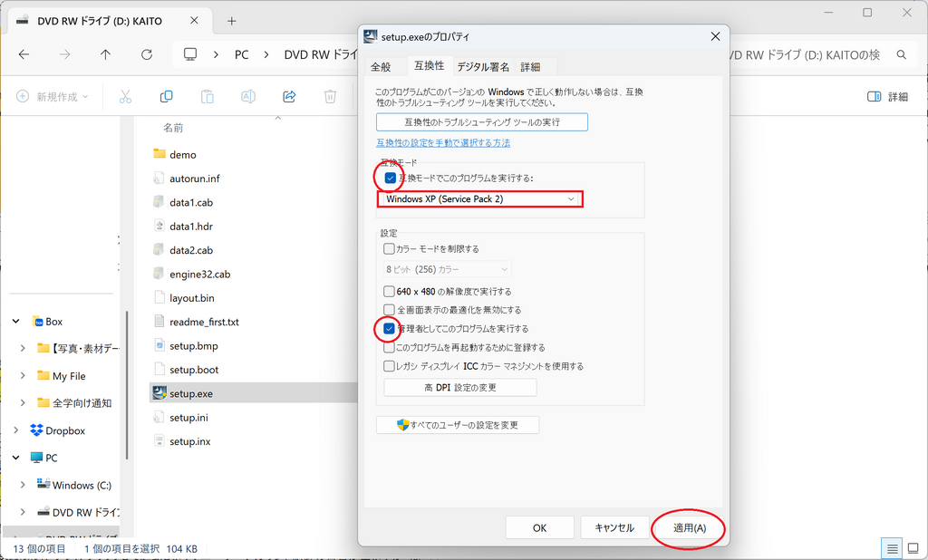Go up one folder with the up arrow
Screen dimensions: 928x560
coord(105,54)
